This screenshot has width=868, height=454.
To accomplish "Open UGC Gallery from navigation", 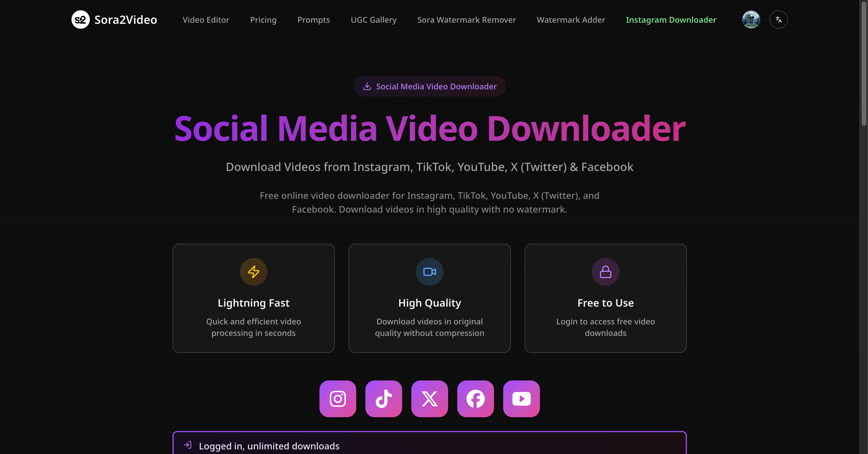I will click(373, 20).
